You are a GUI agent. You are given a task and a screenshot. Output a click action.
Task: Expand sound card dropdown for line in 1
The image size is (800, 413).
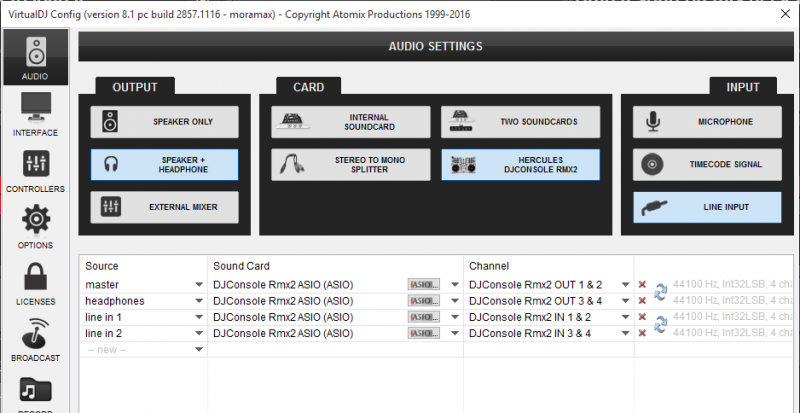[455, 318]
